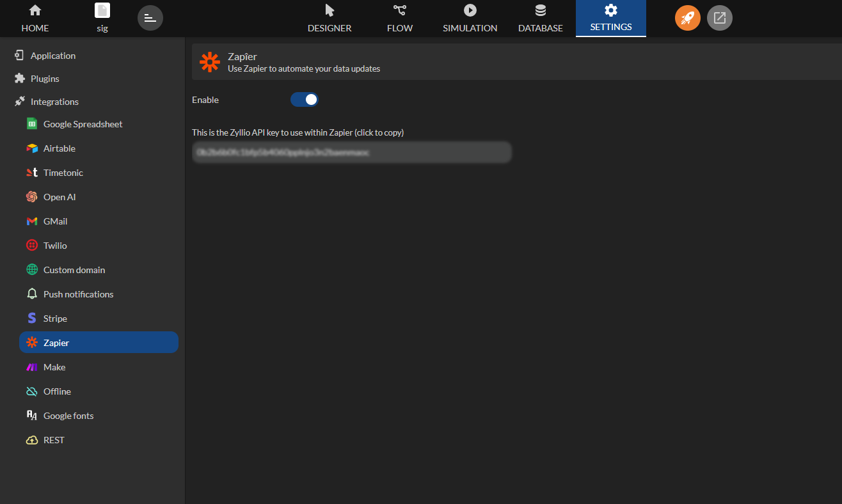Open Push notifications settings
Viewport: 842px width, 504px height.
pos(99,294)
